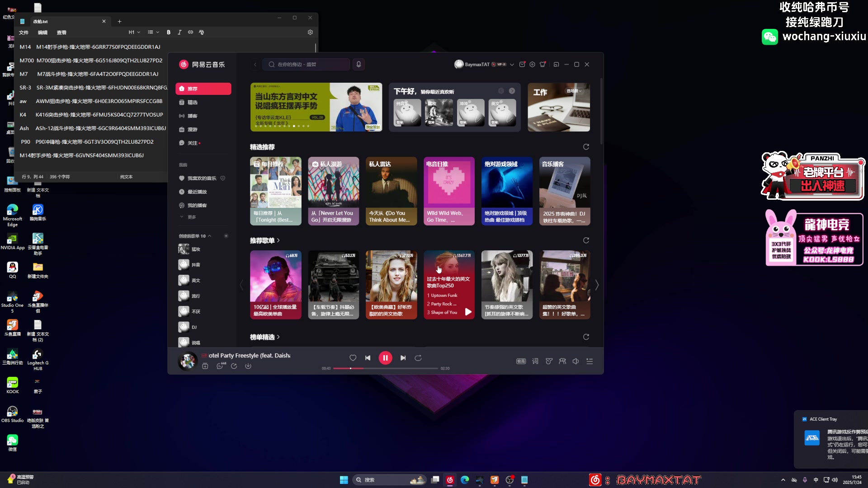Open the playlist queue icon

pos(590,361)
